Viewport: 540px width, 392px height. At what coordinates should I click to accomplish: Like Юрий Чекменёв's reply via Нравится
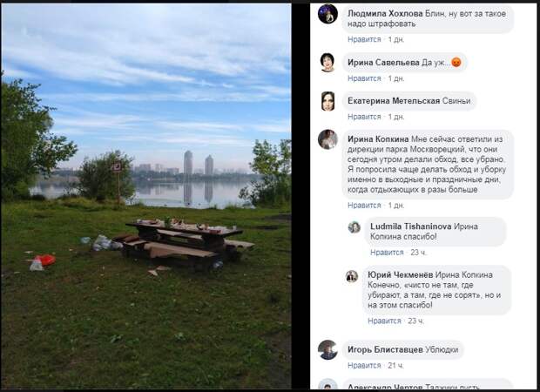click(384, 321)
